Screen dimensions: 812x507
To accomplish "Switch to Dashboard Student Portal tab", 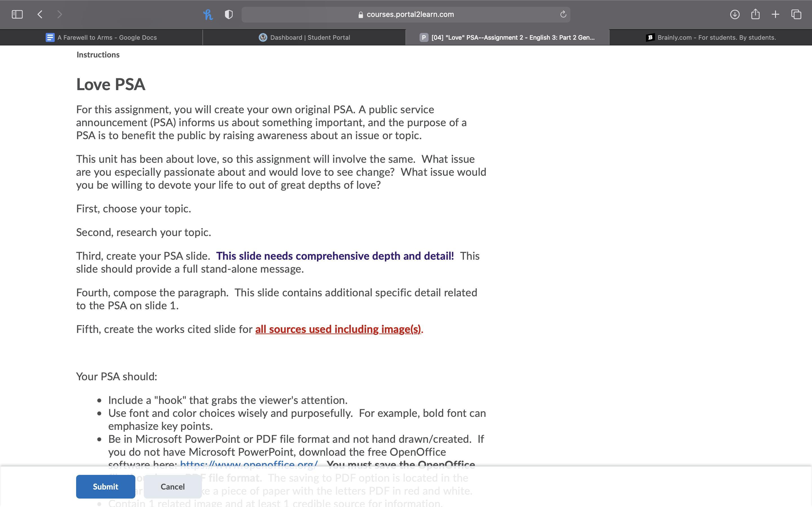I will (304, 37).
